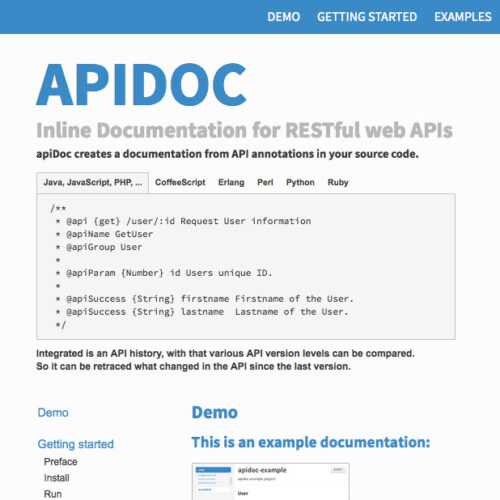Click the APIDOC title heading
The height and width of the screenshot is (500, 500).
[142, 85]
